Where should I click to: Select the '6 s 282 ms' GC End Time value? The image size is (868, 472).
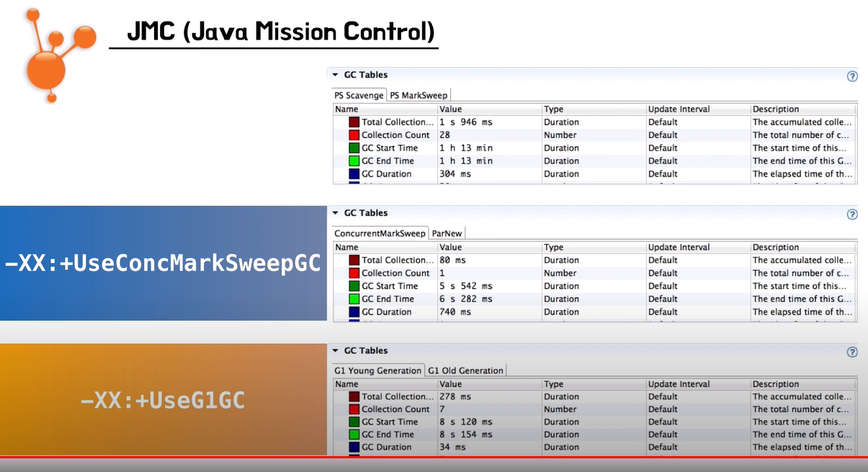click(466, 299)
